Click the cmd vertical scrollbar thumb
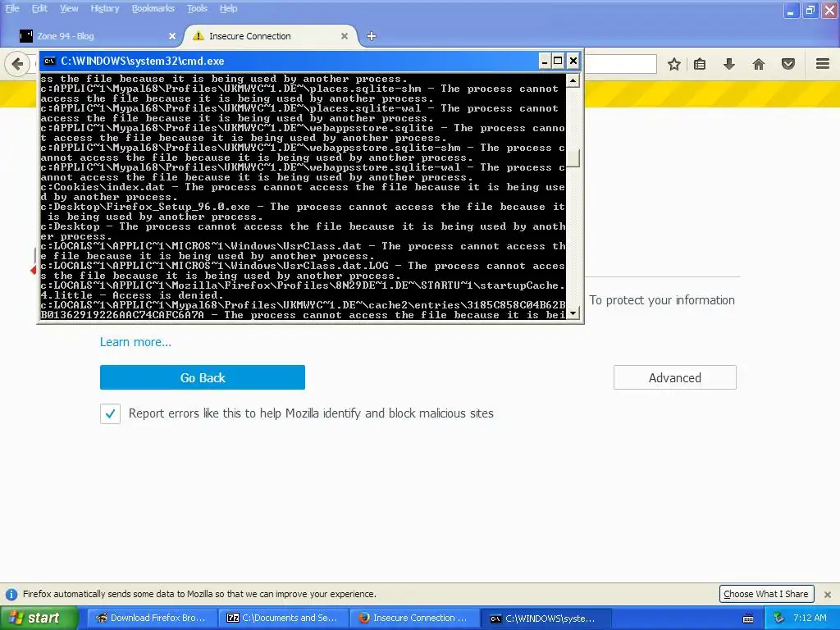This screenshot has width=840, height=630. pyautogui.click(x=573, y=158)
